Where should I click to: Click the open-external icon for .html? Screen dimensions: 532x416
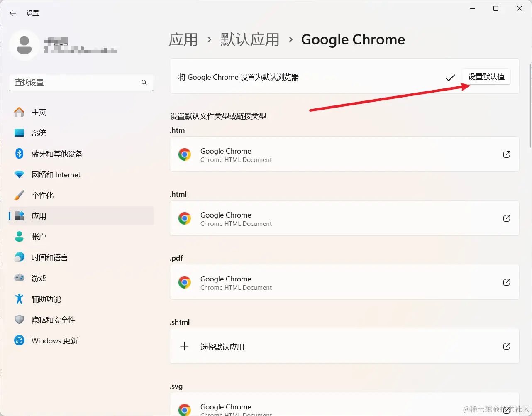point(507,218)
